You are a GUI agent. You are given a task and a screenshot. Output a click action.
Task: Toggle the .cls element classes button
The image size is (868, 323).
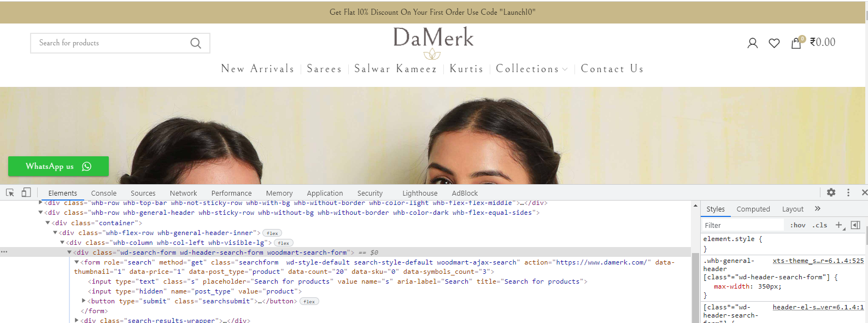(x=820, y=225)
